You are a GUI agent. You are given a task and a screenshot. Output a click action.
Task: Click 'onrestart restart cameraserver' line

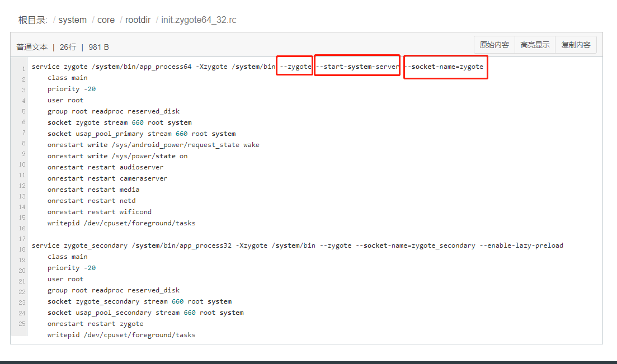107,178
